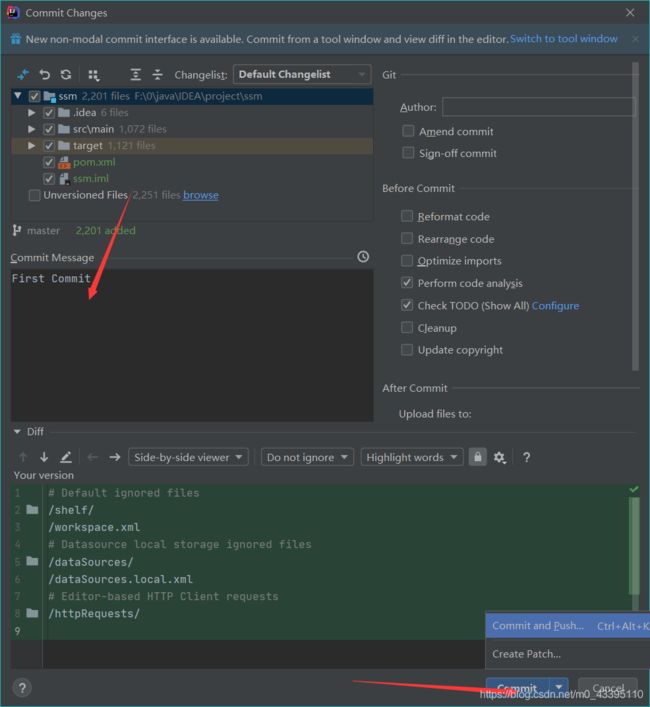650x707 pixels.
Task: Click into the Author input field
Action: [538, 107]
